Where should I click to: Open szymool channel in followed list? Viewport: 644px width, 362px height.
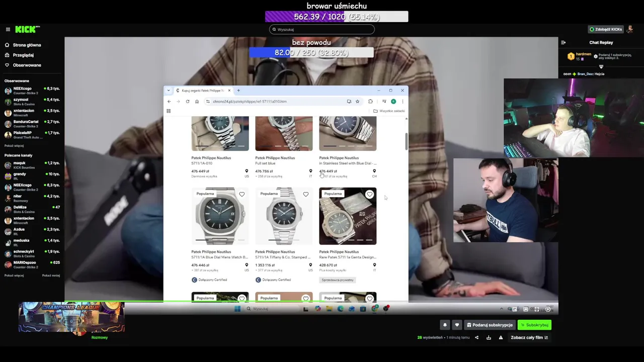(x=32, y=101)
